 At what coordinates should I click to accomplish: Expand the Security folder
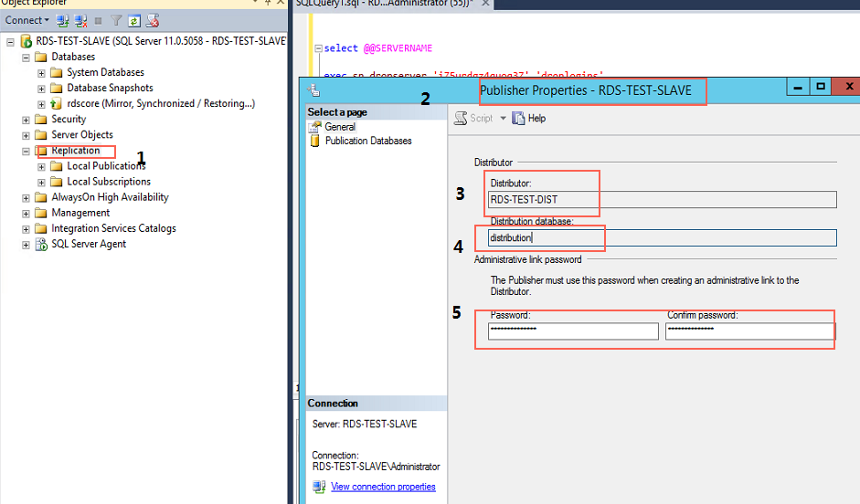tap(26, 120)
